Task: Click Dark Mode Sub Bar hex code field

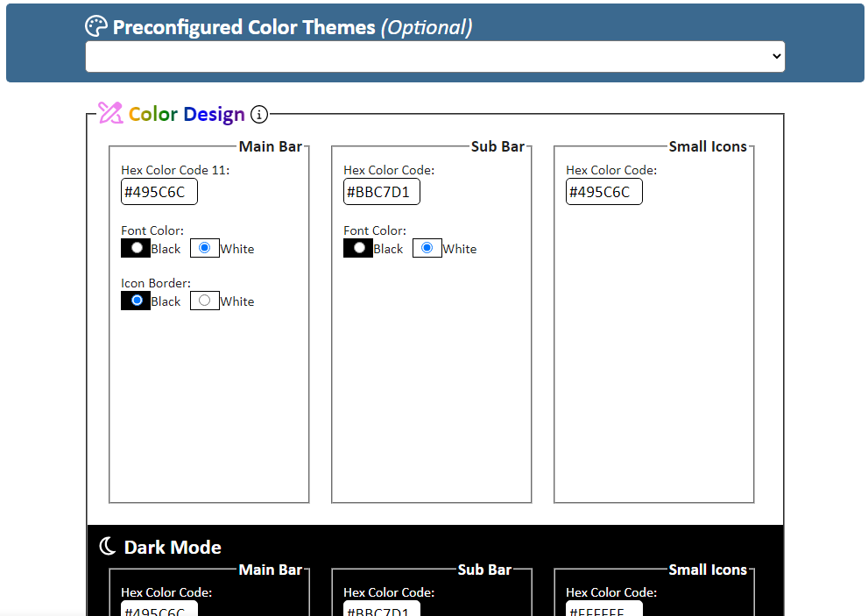Action: point(382,609)
